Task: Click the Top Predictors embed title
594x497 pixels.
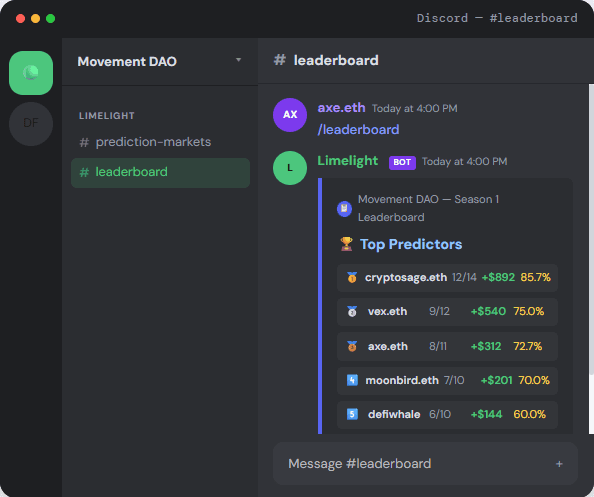Action: 411,244
